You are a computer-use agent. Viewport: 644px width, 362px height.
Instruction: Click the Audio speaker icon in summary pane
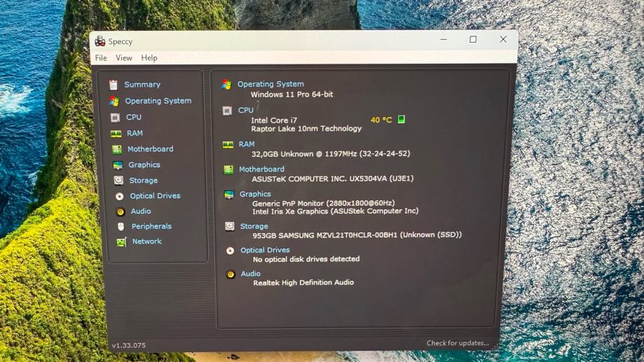click(231, 274)
